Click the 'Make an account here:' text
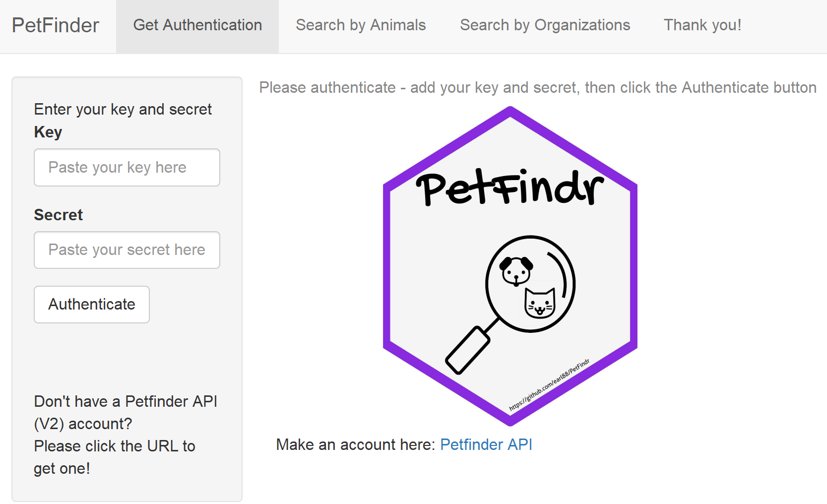Image resolution: width=827 pixels, height=504 pixels. (x=356, y=444)
